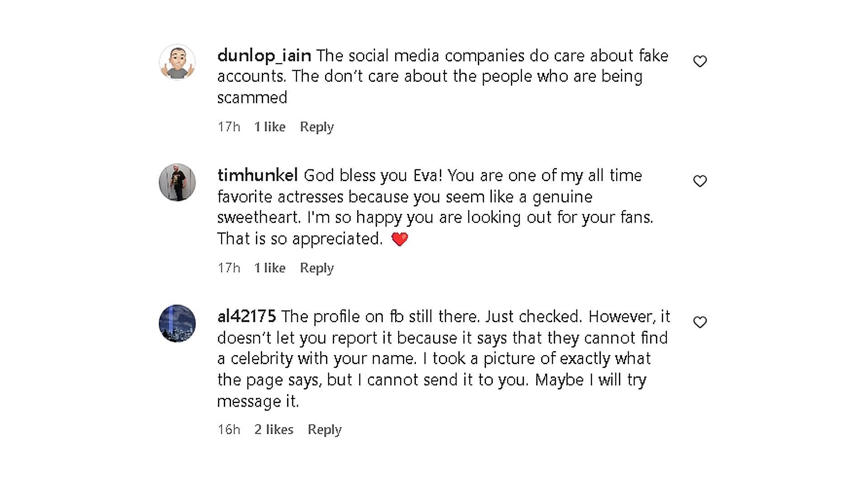Like dunlop_iain's comment with heart icon
Image resolution: width=868 pixels, height=488 pixels.
click(x=700, y=61)
